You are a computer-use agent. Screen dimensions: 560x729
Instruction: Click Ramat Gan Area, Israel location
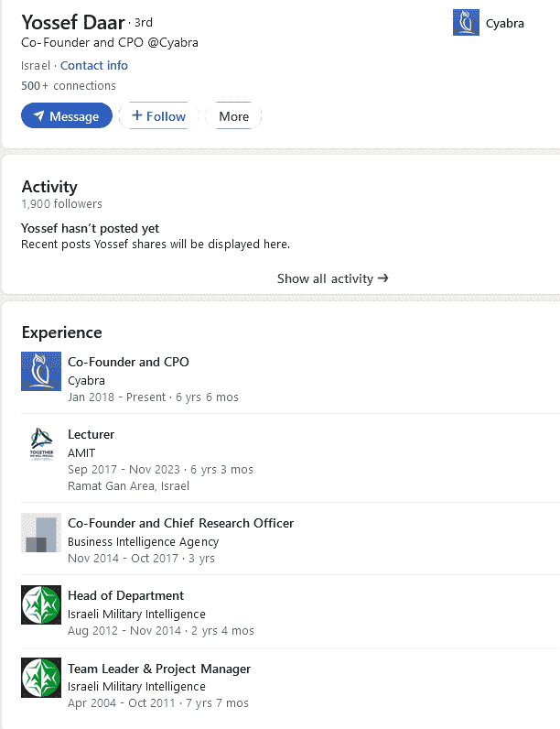click(x=129, y=485)
